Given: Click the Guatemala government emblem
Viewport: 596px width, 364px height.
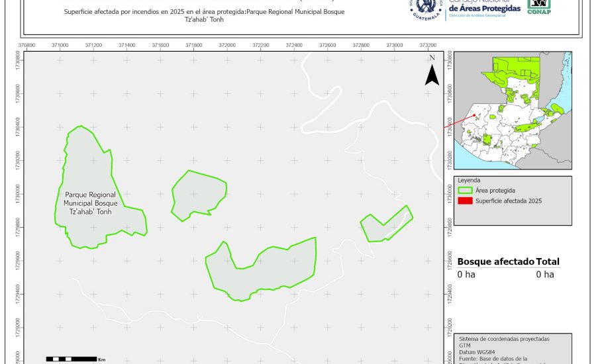Looking at the screenshot, I should (426, 8).
